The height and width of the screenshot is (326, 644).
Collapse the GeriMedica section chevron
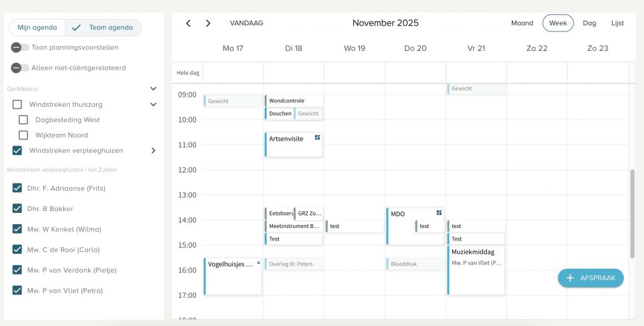153,89
